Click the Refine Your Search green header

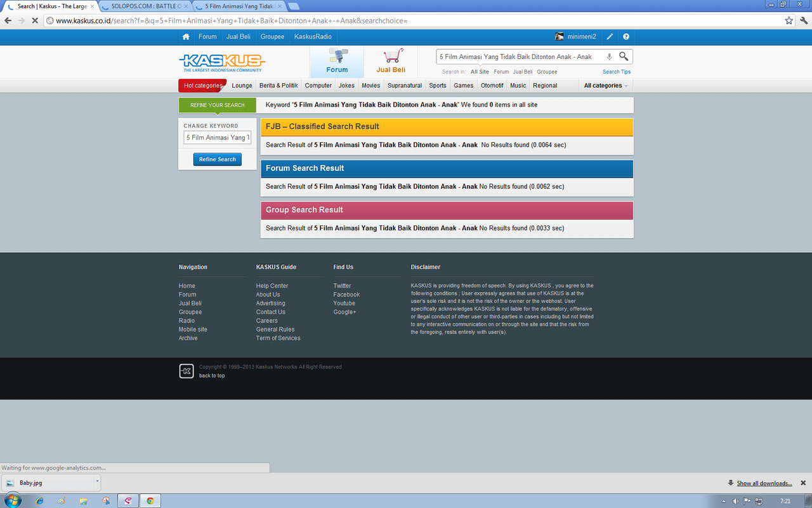point(218,105)
